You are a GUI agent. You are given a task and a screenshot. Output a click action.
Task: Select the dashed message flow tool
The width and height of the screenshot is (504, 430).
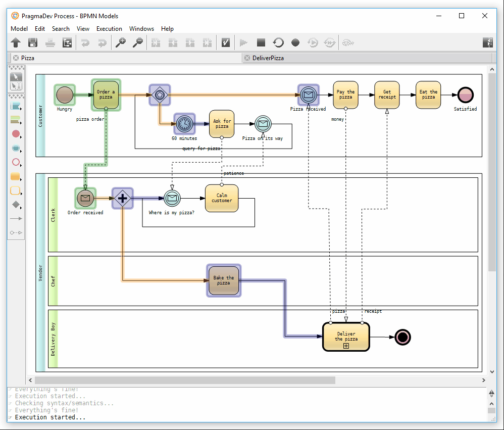click(x=16, y=233)
